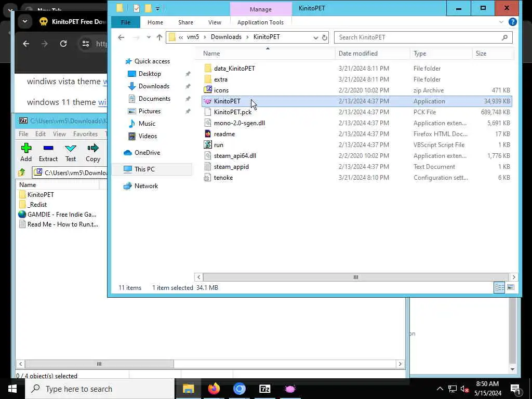Click the Explorer horizontal scrollbar thumb
This screenshot has width=532, height=399.
click(x=355, y=277)
